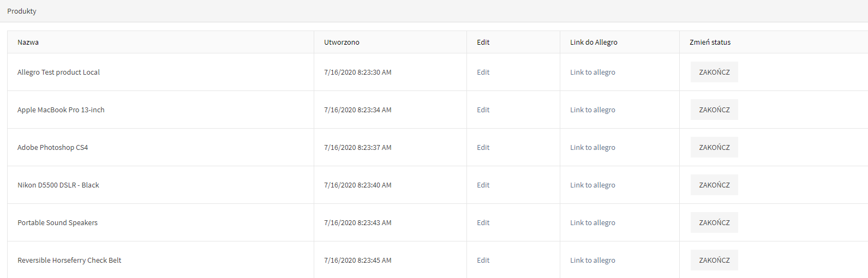Image resolution: width=868 pixels, height=278 pixels.
Task: Visit Link to allegro for Portable Sound Speakers
Action: [592, 222]
